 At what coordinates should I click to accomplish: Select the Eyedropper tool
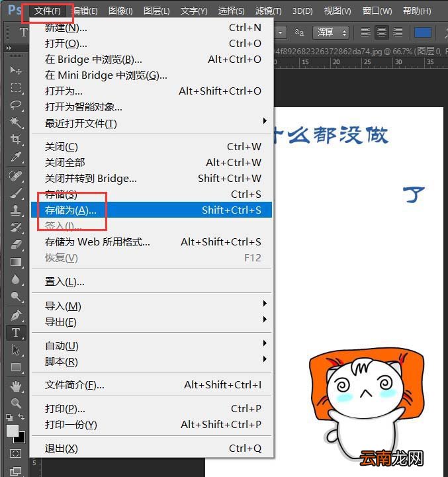[x=15, y=157]
